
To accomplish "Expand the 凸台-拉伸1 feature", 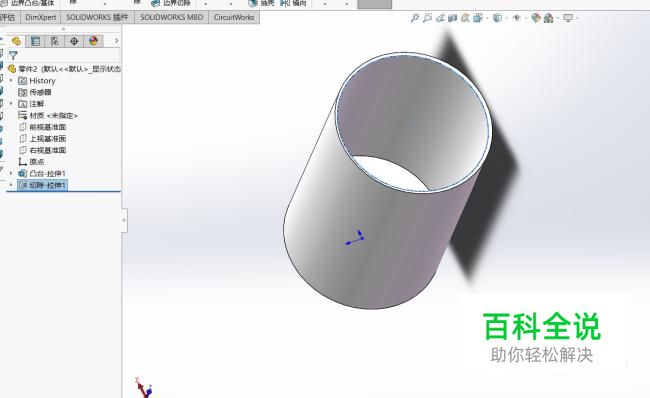I will click(11, 173).
